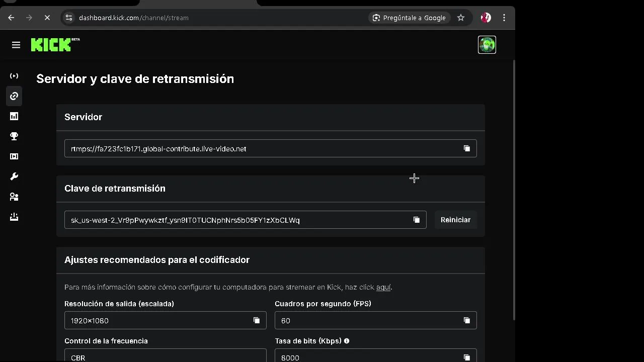
Task: Click the browser address bar URL
Action: click(x=134, y=18)
